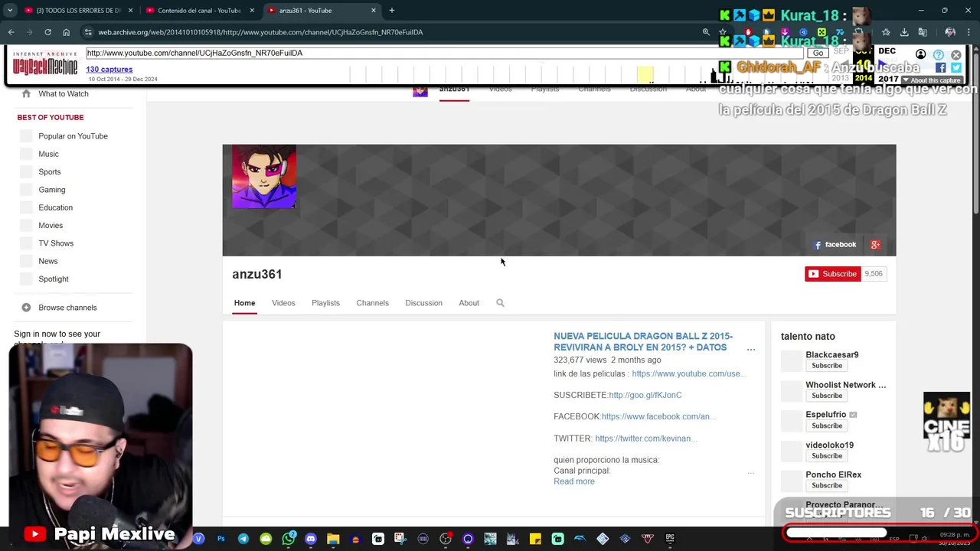Click the Wayback Machine logo
The height and width of the screenshot is (551, 980).
coord(45,64)
